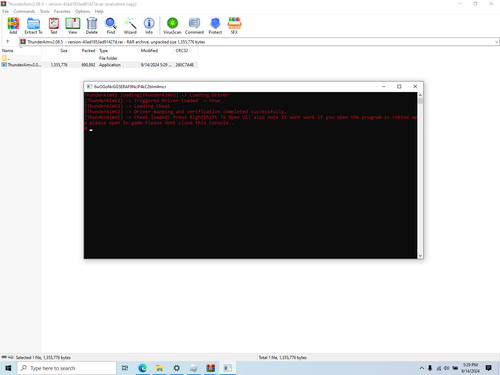The image size is (500, 375).
Task: Click the Find magnifier icon
Action: tap(111, 26)
